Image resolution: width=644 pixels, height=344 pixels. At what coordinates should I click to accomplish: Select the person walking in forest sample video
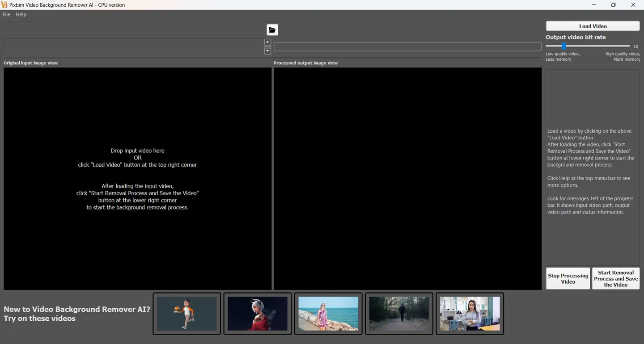[399, 314]
